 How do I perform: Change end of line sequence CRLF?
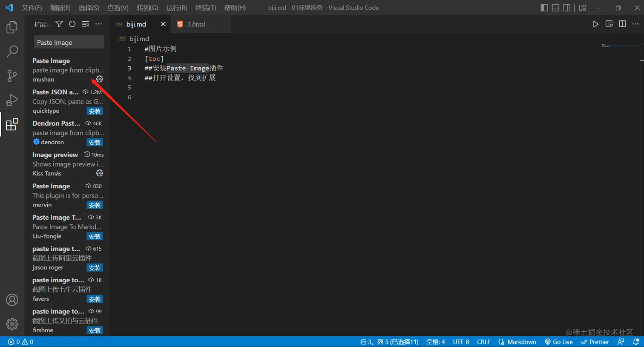tap(483, 341)
